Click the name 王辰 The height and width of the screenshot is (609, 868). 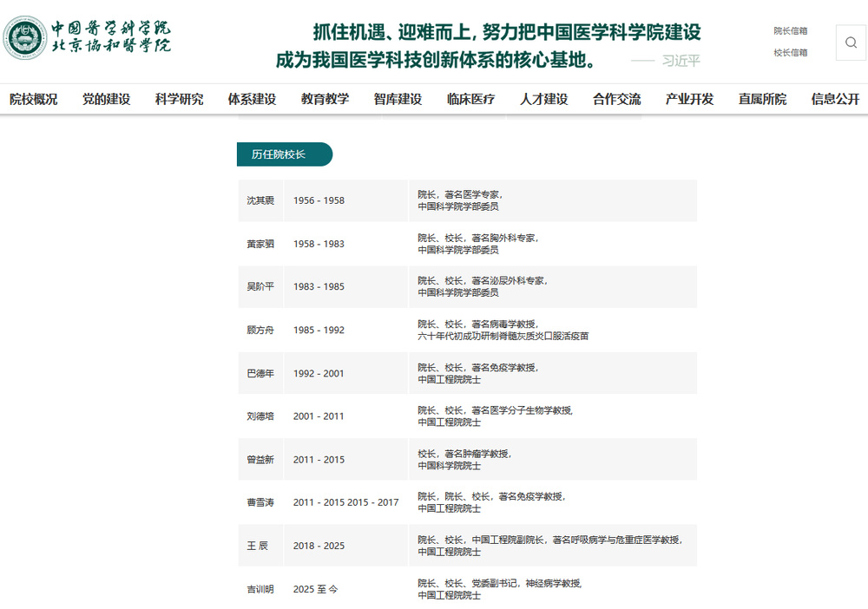[258, 546]
